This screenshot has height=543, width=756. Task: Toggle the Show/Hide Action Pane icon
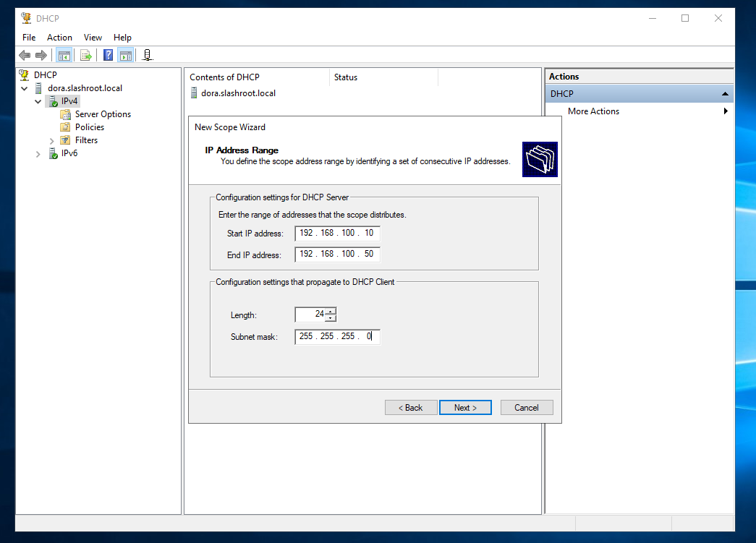pos(126,55)
